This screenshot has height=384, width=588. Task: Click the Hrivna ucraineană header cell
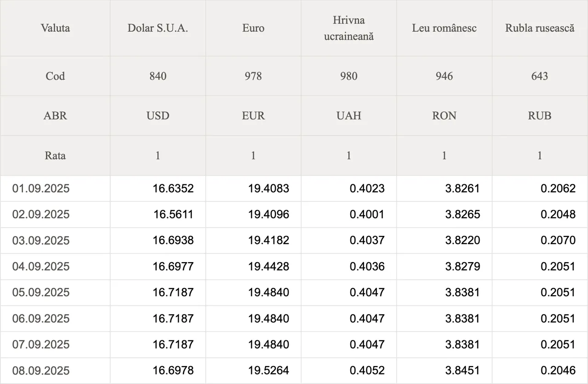click(349, 28)
